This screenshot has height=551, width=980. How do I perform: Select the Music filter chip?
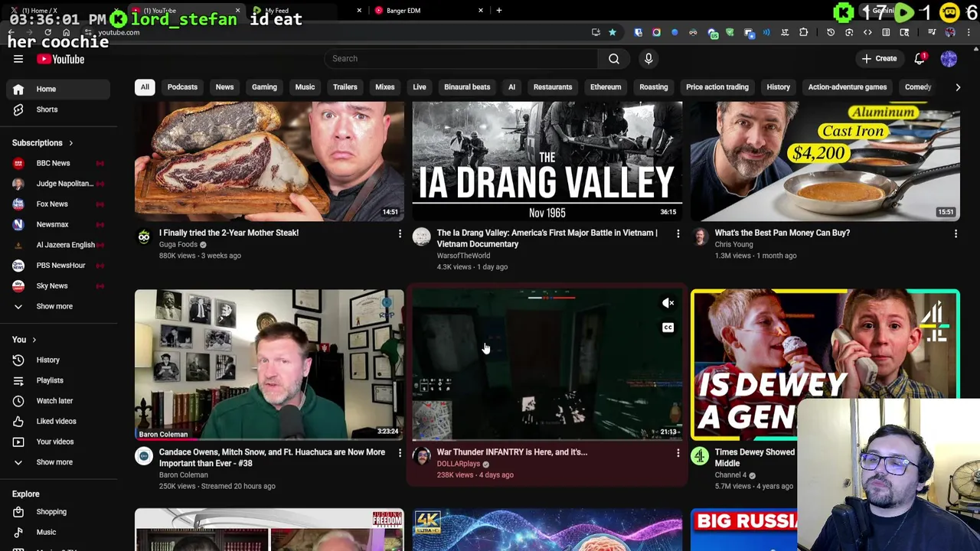point(305,87)
